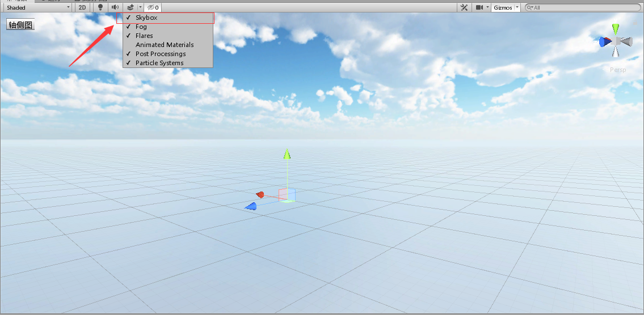Click the blue plane square of move handle
Image resolution: width=644 pixels, height=315 pixels.
coord(291,194)
